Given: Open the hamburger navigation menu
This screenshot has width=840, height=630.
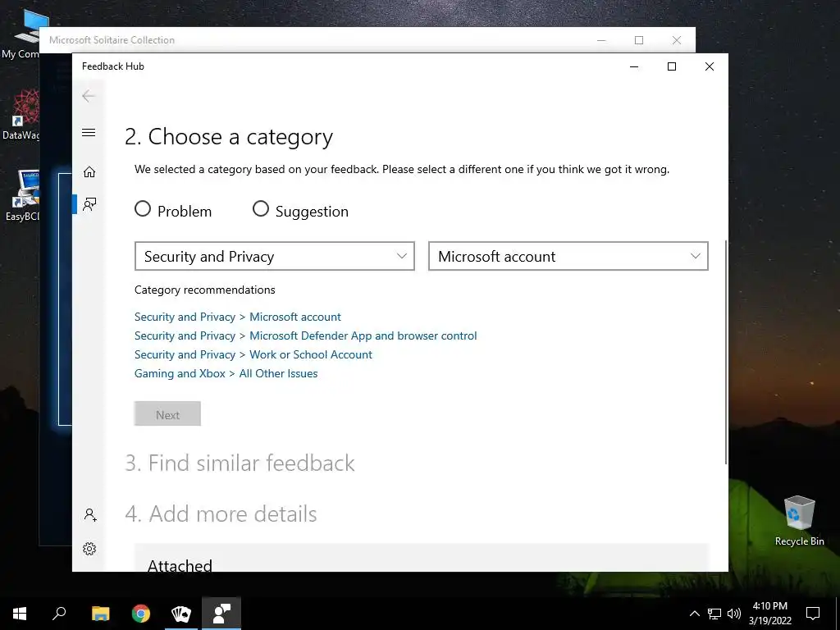Looking at the screenshot, I should pos(89,132).
